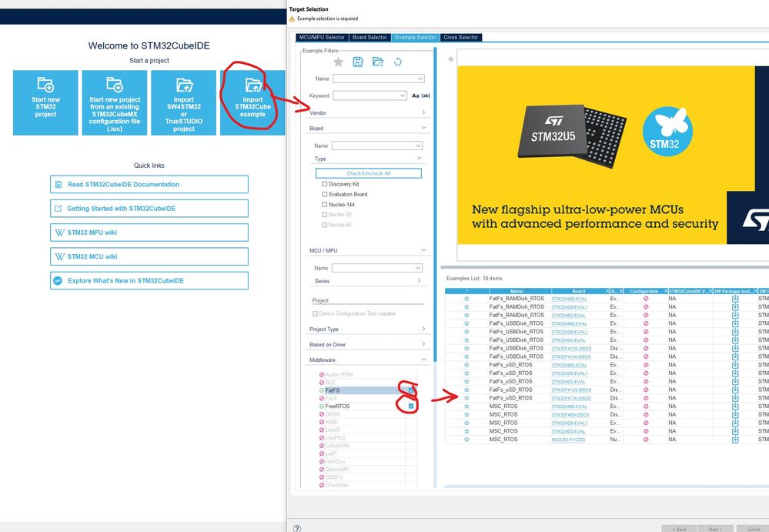The image size is (769, 532).
Task: Click the load saved filters folder icon
Action: [x=378, y=62]
